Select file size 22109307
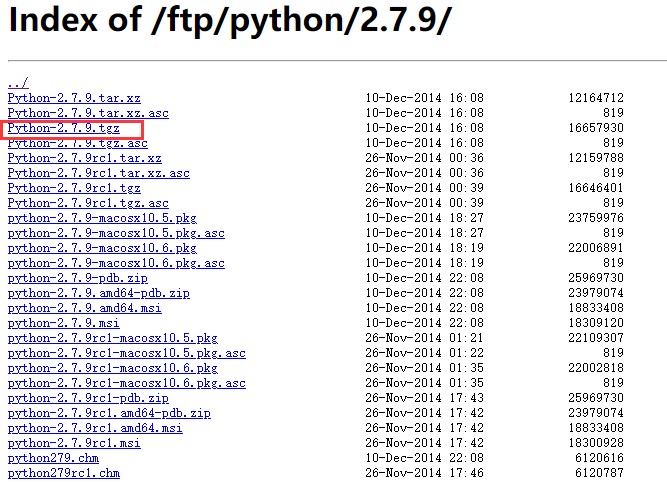The image size is (667, 482). click(x=596, y=338)
